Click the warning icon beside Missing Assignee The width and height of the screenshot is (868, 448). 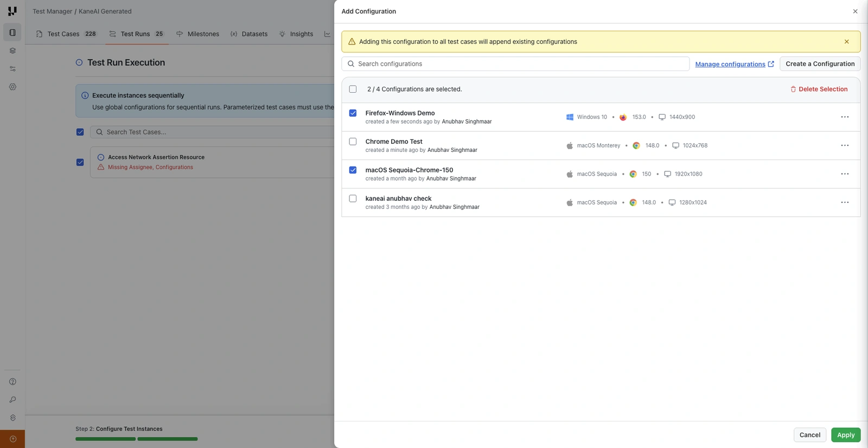point(101,167)
